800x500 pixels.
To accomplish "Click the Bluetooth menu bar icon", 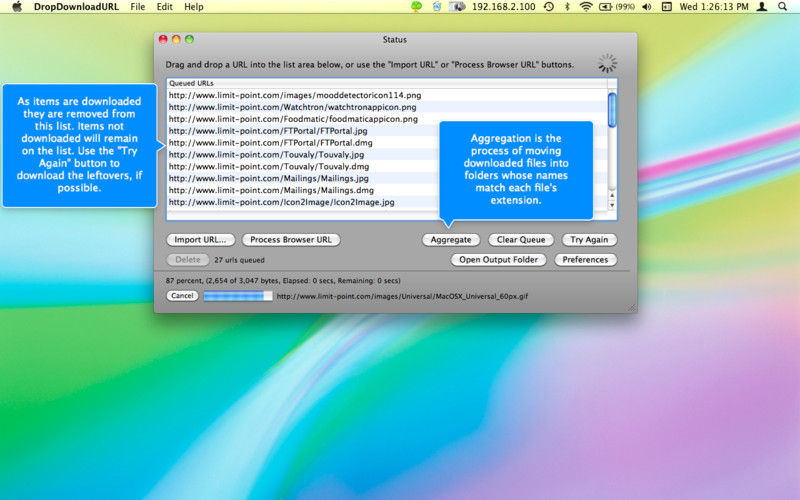I will tap(567, 7).
